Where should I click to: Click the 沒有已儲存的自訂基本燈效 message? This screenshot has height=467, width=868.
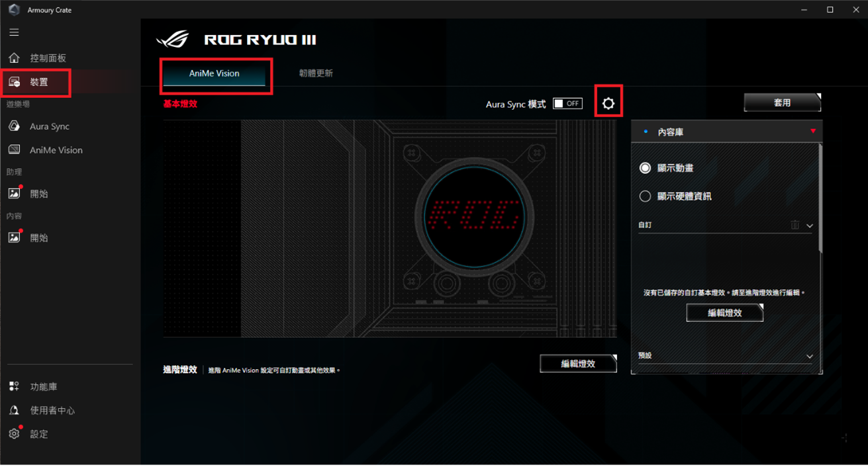(724, 292)
